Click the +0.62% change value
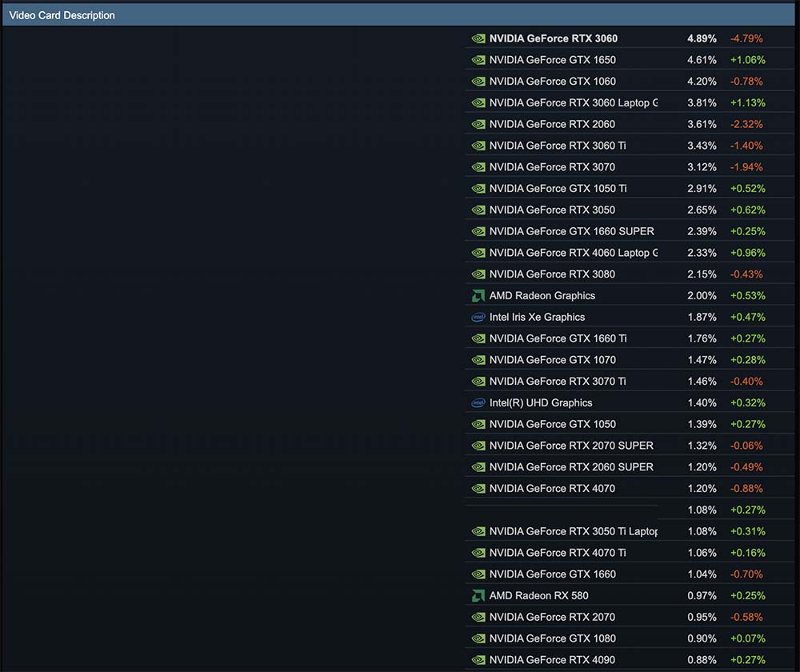800x672 pixels. pos(747,210)
